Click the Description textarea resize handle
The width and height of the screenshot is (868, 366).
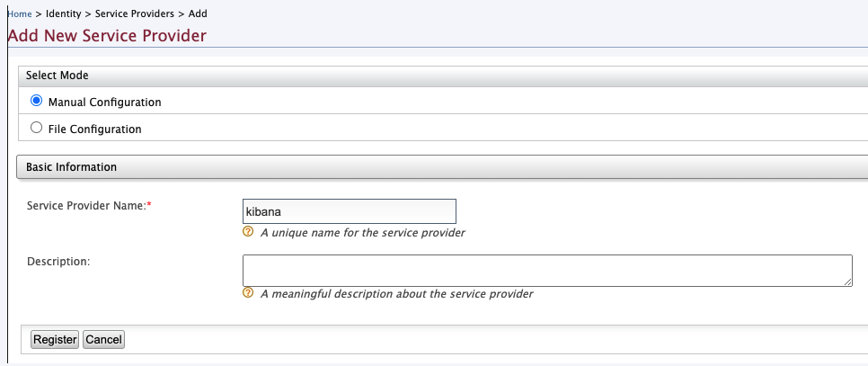847,281
